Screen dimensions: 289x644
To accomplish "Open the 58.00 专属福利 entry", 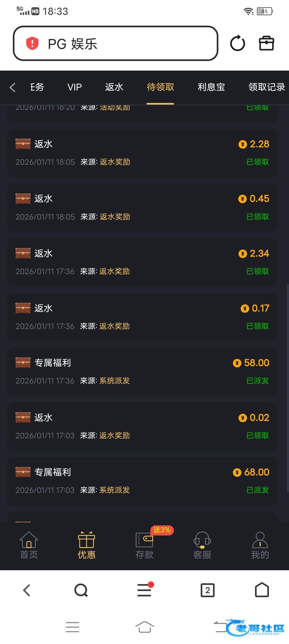I will tap(142, 371).
